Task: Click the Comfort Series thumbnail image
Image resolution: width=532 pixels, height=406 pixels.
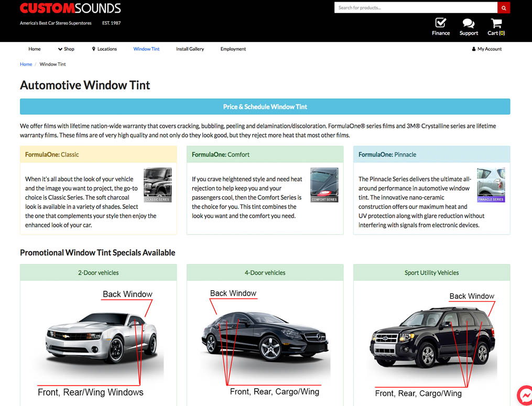Action: tap(324, 185)
